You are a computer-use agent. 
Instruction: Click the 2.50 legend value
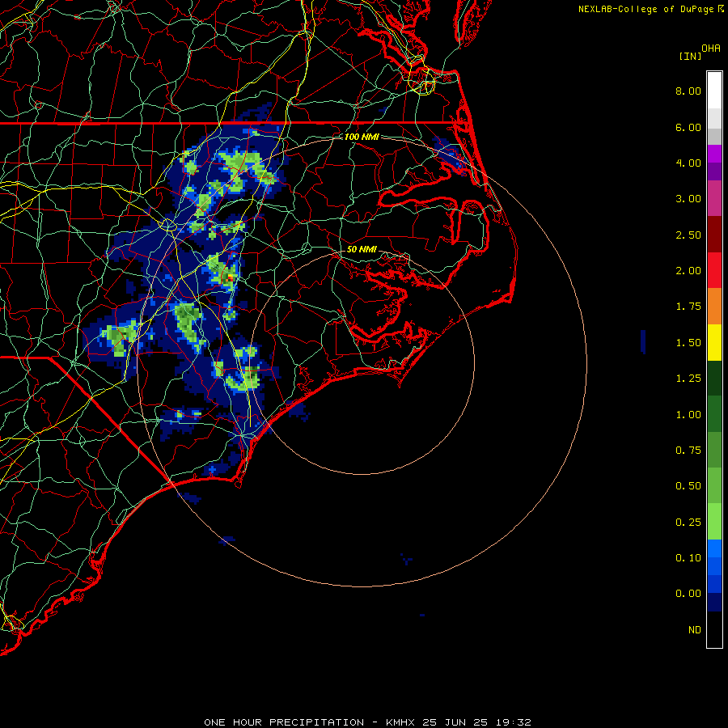pos(688,235)
